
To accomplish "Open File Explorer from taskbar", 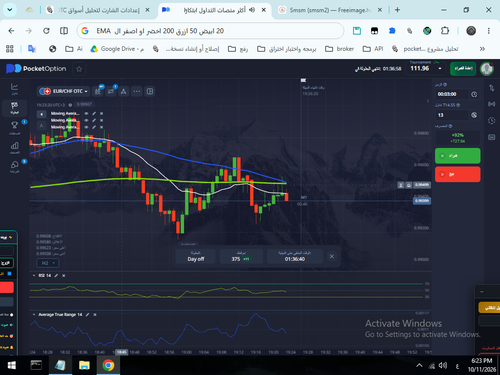I will coord(84,365).
